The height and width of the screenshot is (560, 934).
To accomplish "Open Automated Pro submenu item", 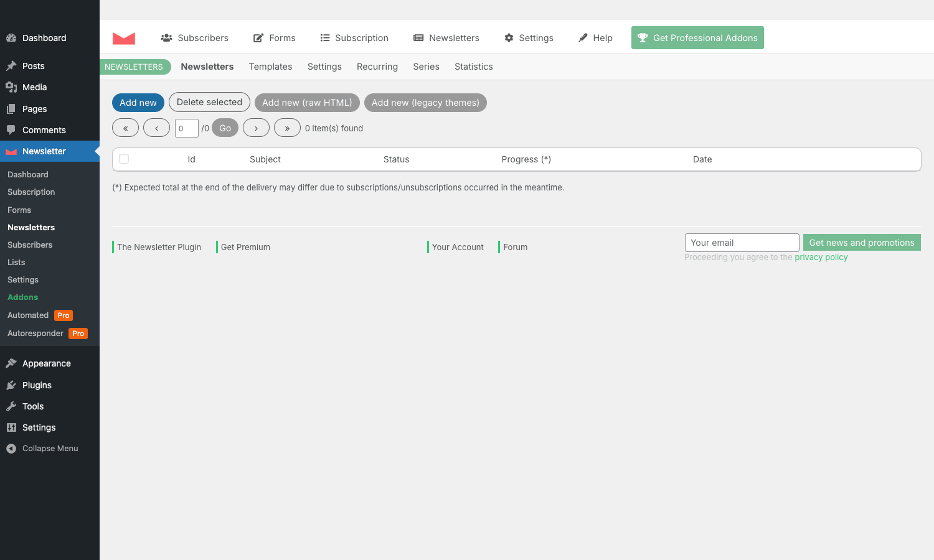I will [50, 315].
